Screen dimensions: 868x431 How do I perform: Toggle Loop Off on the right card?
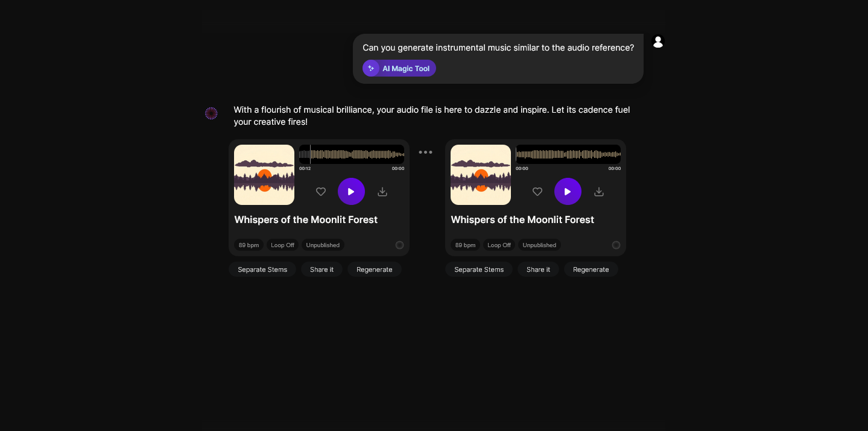pos(499,245)
